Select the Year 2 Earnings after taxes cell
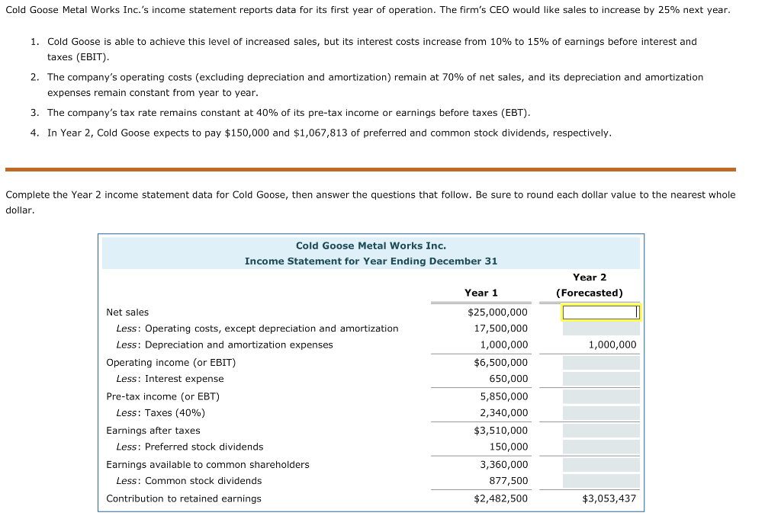This screenshot has height=532, width=781. coord(600,430)
